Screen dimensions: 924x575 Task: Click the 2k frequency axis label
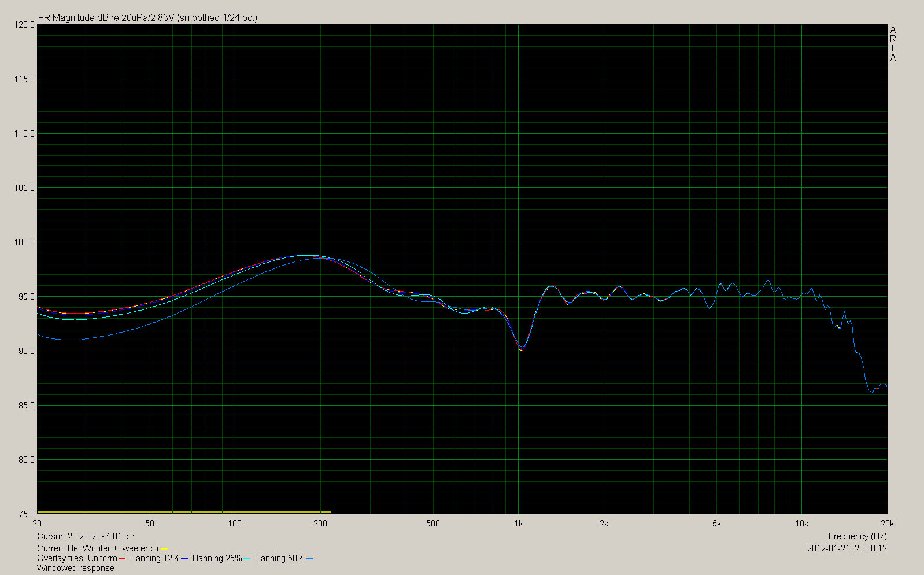coord(604,524)
